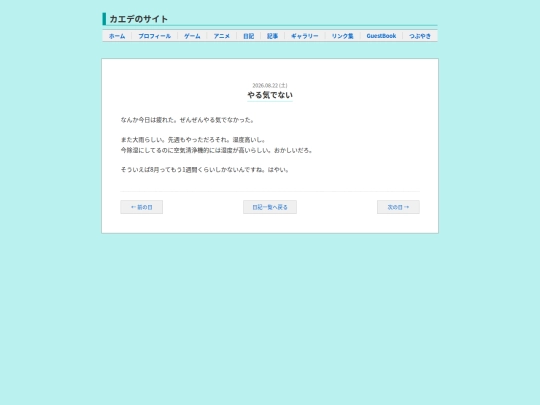Click the カエデのサイト site title
540x405 pixels.
point(138,19)
